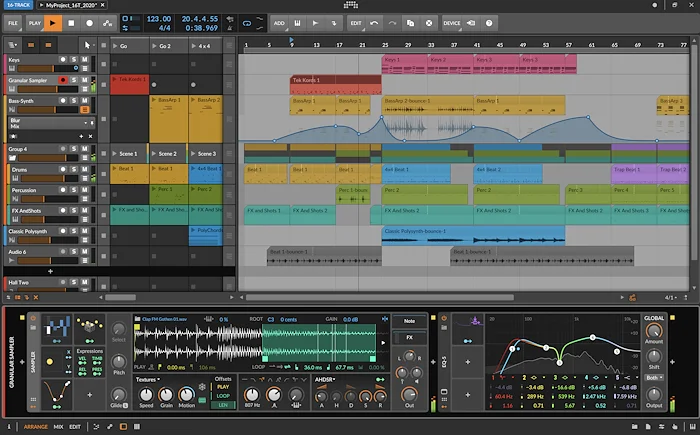Click the delete (X) icon in the EDIT section
The width and height of the screenshot is (700, 435).
click(x=429, y=23)
